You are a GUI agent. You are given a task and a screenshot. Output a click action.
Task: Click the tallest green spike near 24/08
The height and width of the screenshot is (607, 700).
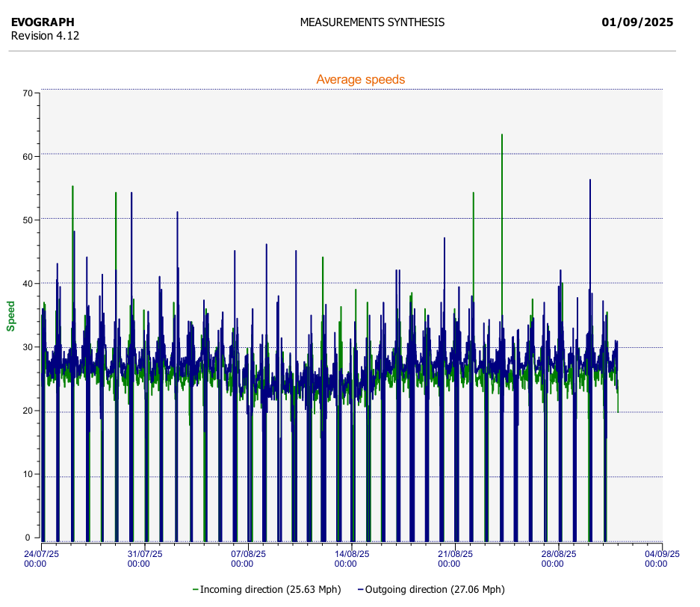[x=502, y=136]
